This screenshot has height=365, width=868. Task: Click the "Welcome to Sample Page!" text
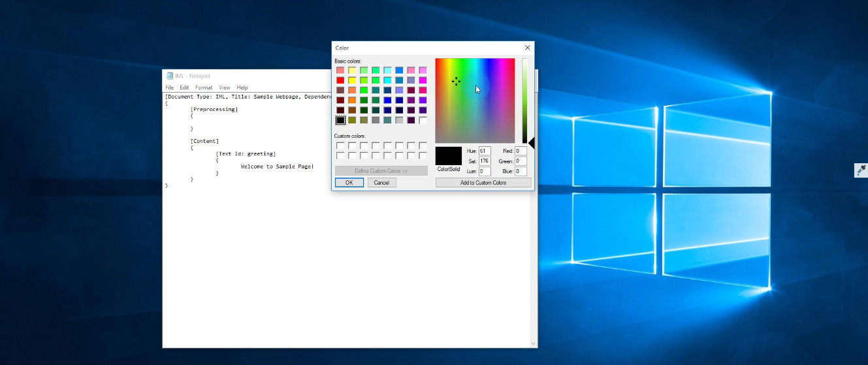point(278,167)
